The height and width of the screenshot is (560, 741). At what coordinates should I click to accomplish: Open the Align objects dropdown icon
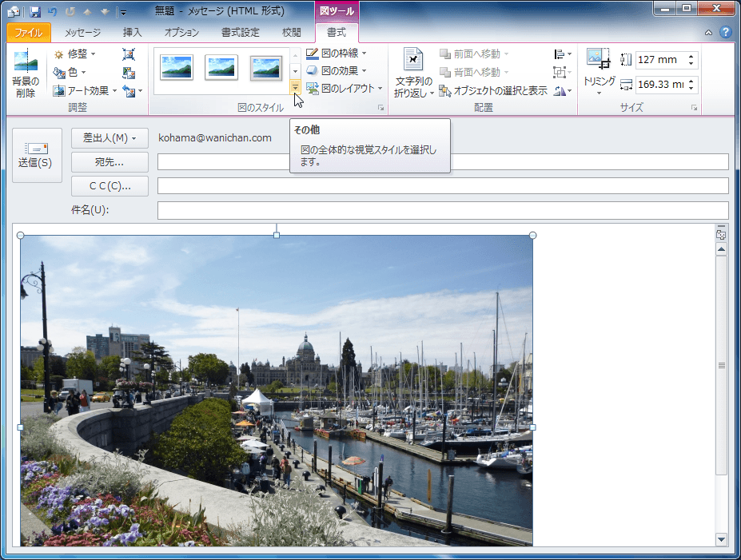tap(563, 54)
